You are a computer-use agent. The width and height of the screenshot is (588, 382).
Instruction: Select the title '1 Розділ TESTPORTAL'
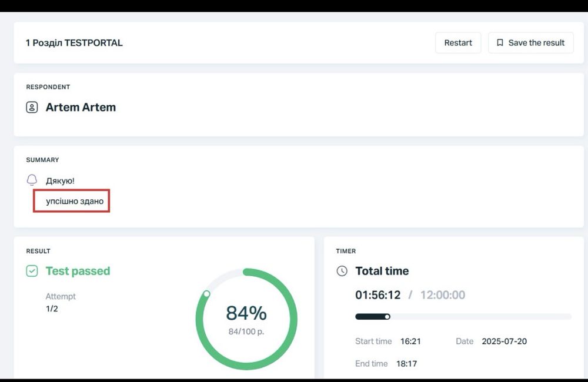(x=74, y=43)
